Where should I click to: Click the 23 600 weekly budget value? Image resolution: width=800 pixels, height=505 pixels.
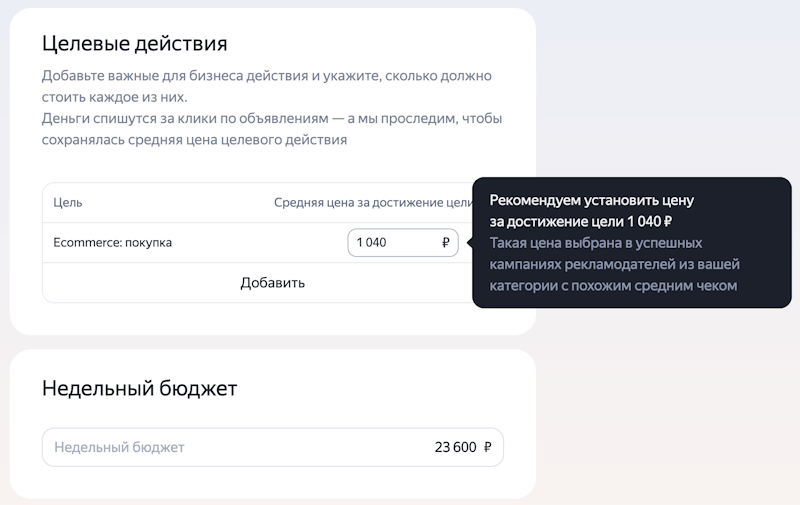coord(455,447)
